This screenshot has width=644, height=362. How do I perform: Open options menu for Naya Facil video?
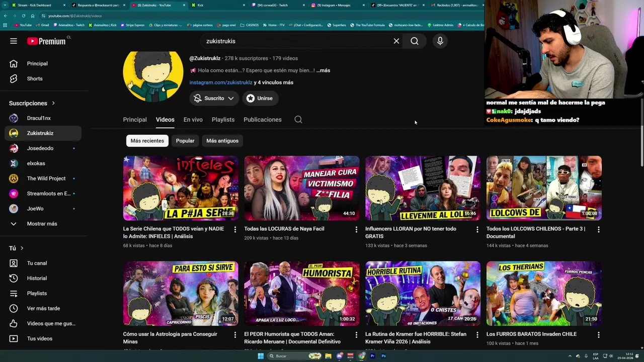356,229
